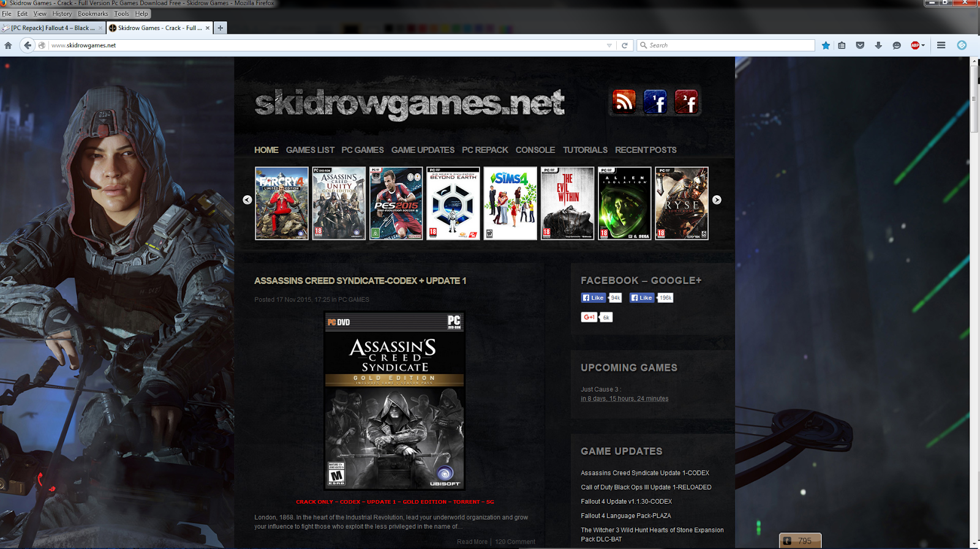The width and height of the screenshot is (980, 549).
Task: Open the Firefox hamburger menu
Action: coord(941,45)
